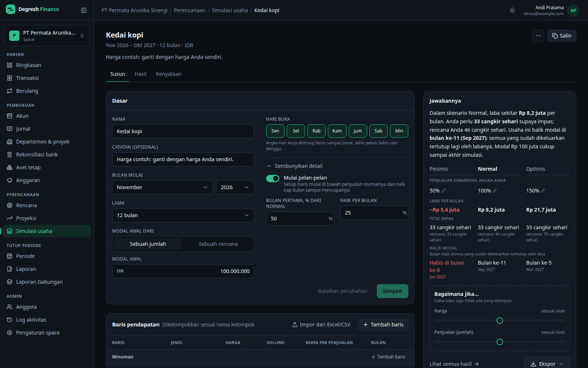Open the three-dots more options menu
The image size is (588, 368).
point(538,36)
